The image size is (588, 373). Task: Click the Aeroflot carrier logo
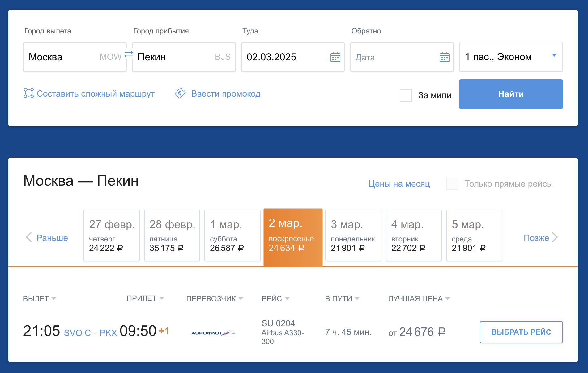click(x=213, y=333)
